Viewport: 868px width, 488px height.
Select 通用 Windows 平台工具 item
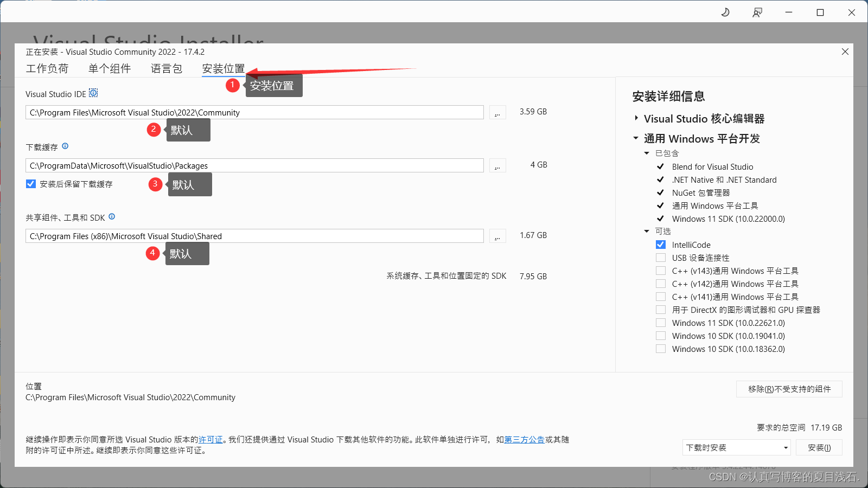715,206
